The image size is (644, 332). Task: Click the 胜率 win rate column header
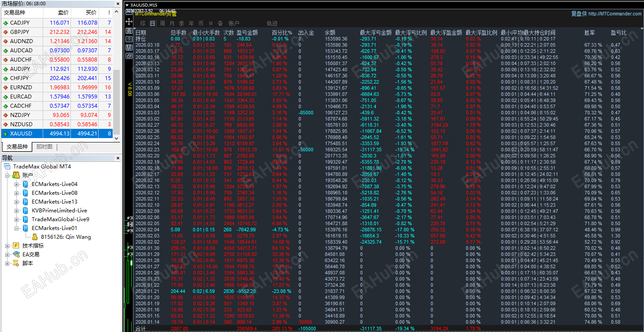[x=590, y=33]
